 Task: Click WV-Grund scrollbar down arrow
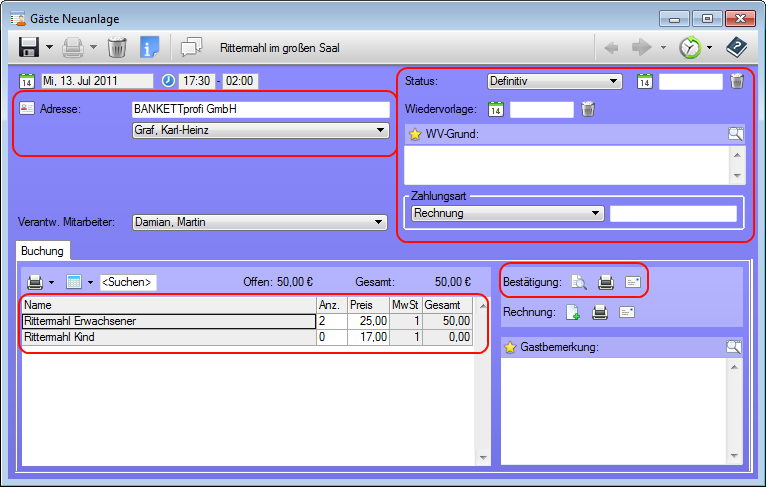737,176
